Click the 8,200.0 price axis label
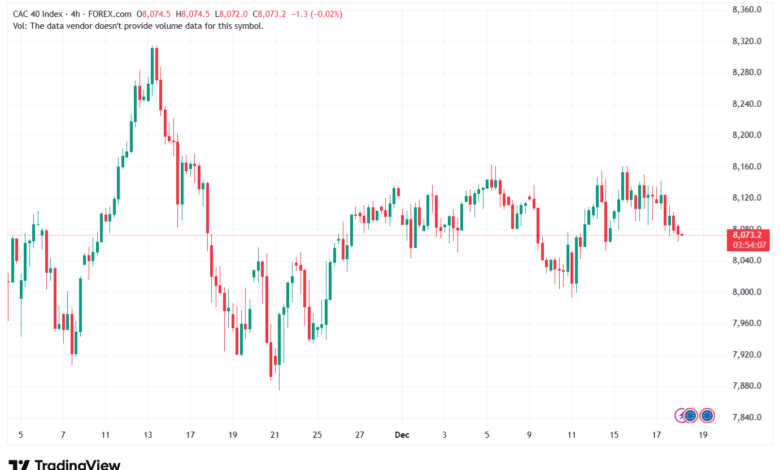Screen dimensions: 780x470 coord(748,135)
